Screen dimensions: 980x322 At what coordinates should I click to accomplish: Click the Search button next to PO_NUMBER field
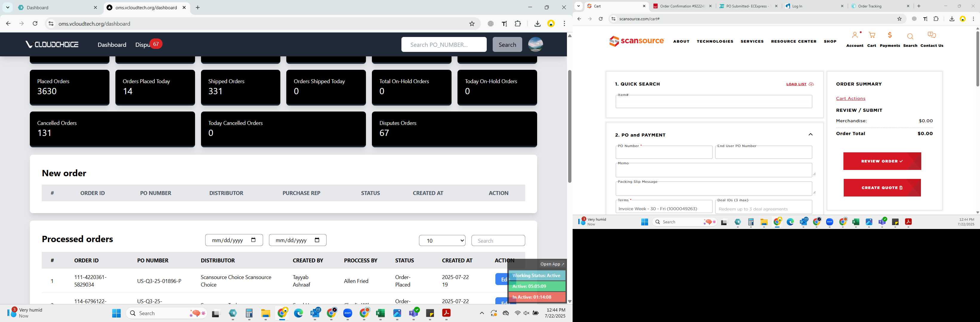tap(507, 44)
